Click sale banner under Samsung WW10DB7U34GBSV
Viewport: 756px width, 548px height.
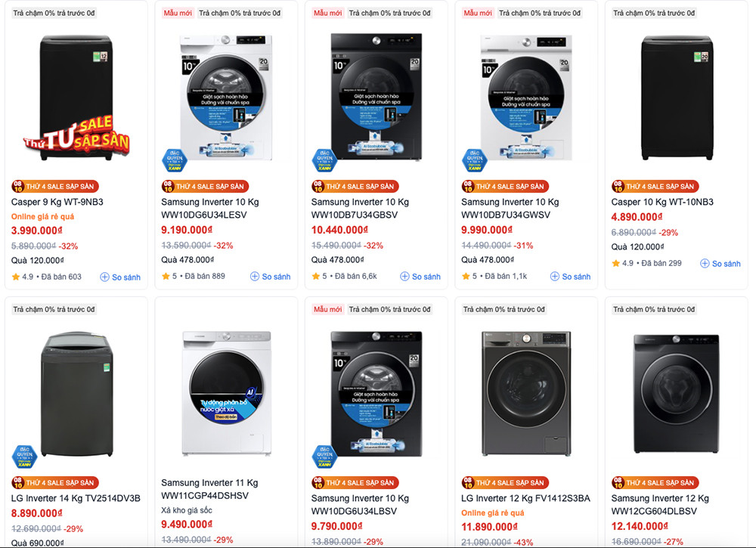click(355, 187)
